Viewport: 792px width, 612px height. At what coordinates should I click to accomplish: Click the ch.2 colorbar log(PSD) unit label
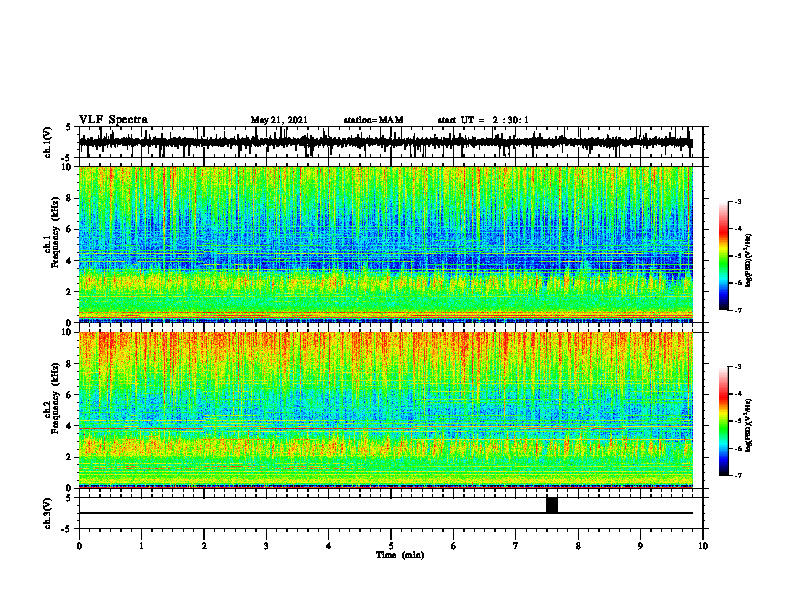click(749, 425)
